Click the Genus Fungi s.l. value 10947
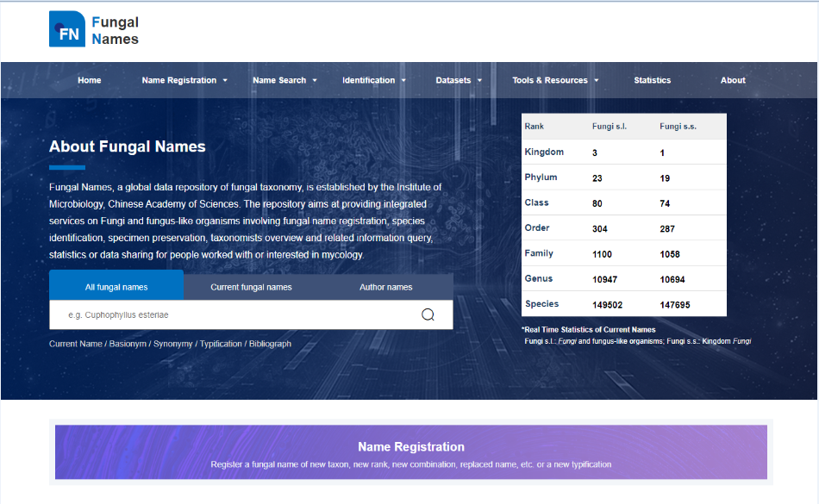819x504 pixels. click(605, 280)
